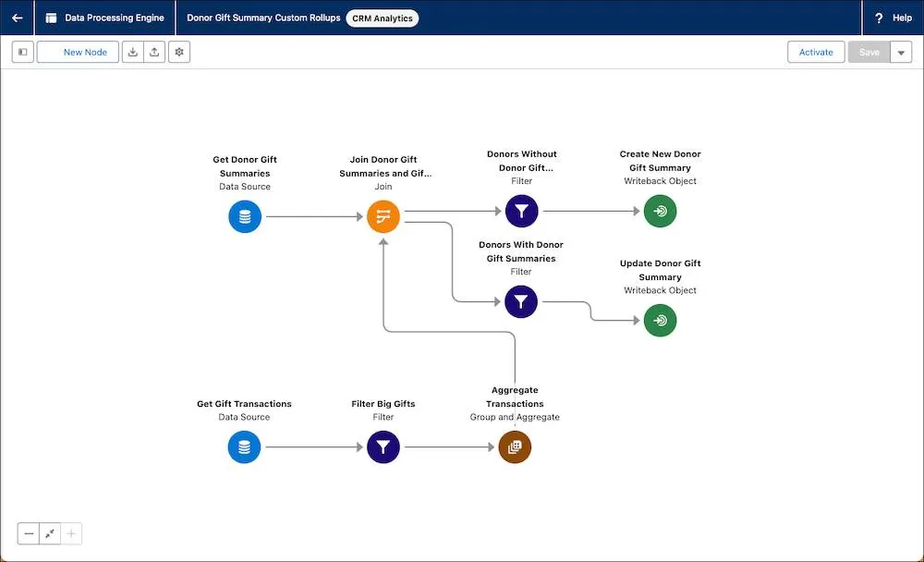Click the greyed-out Save button
Viewport: 924px width, 562px height.
[869, 52]
